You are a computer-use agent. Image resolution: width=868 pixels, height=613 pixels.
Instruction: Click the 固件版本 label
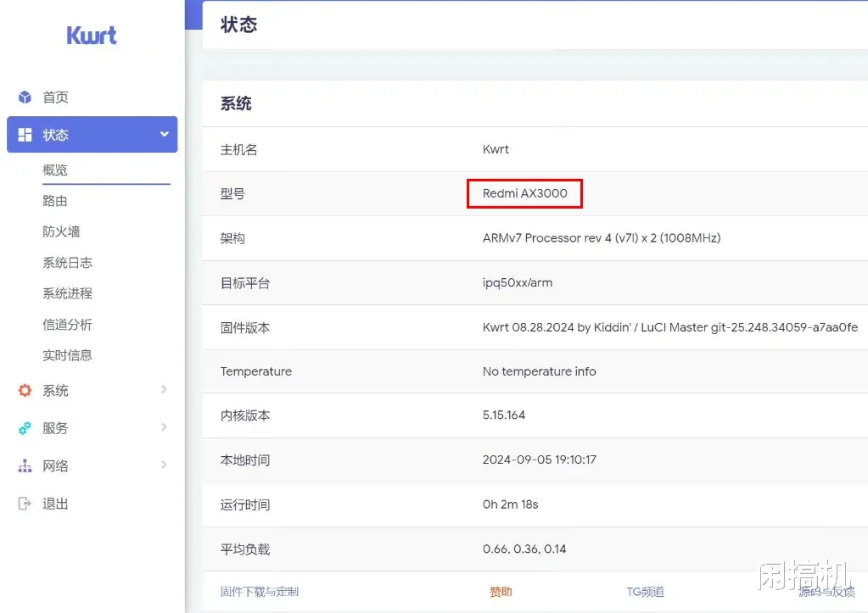click(x=244, y=327)
